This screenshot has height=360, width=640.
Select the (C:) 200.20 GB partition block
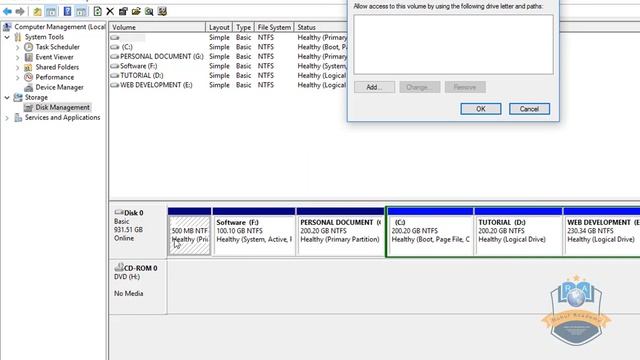(x=430, y=232)
